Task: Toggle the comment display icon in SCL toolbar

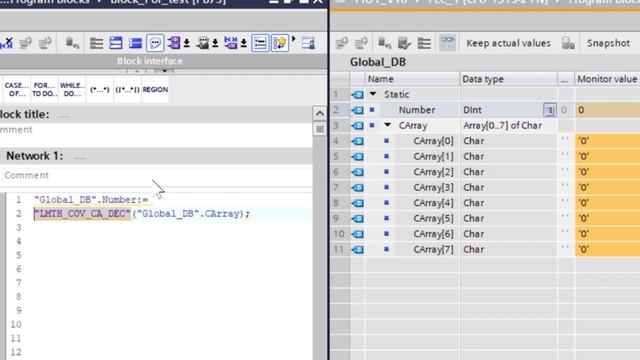Action: 155,43
